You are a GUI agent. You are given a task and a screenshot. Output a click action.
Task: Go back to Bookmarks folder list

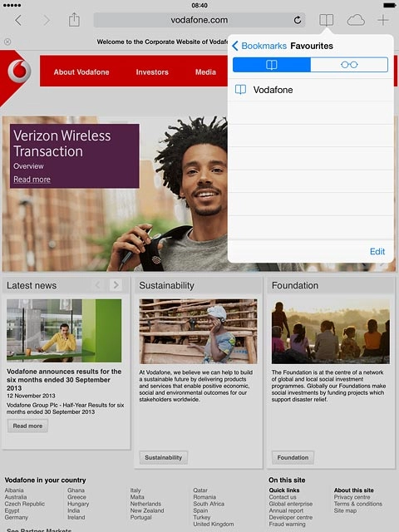[x=259, y=46]
